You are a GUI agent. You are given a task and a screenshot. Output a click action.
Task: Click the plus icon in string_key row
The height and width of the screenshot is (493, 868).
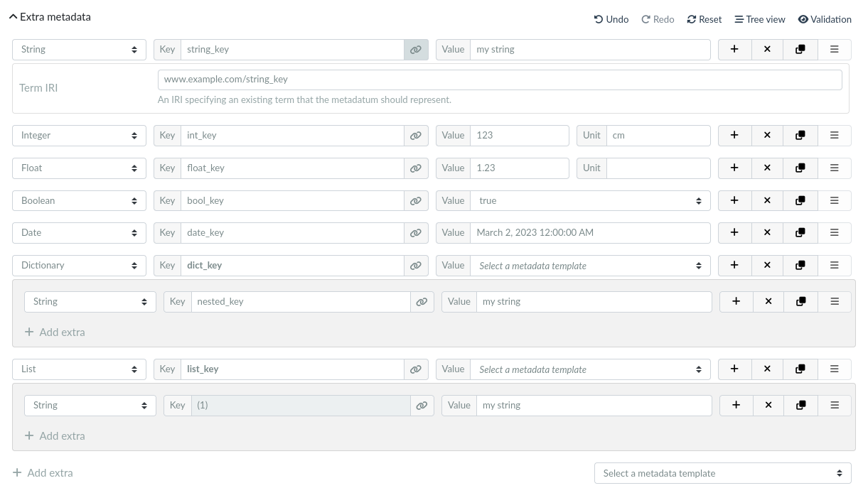[734, 49]
